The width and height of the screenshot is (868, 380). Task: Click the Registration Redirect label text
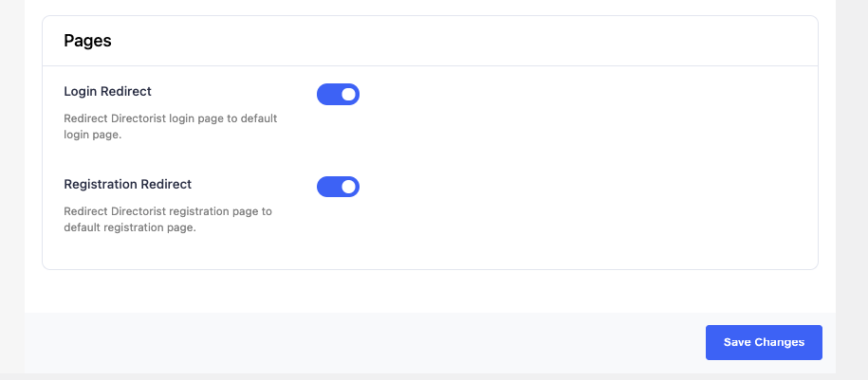coord(127,184)
